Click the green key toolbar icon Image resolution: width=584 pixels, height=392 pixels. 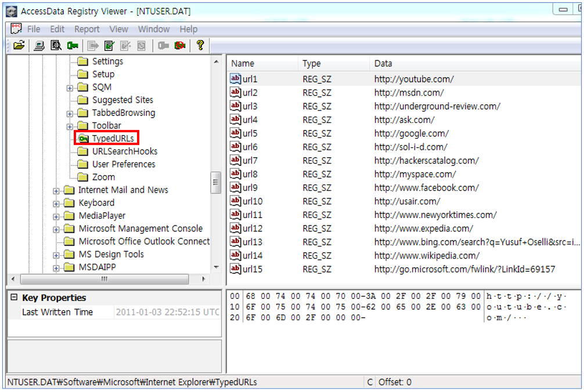point(73,45)
